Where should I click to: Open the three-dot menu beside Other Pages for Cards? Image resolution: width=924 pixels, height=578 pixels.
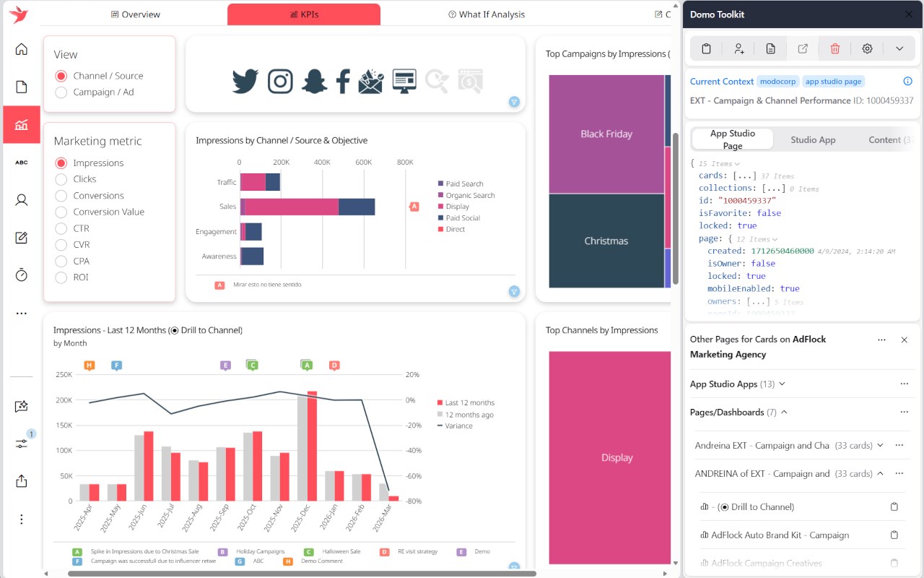pos(881,340)
